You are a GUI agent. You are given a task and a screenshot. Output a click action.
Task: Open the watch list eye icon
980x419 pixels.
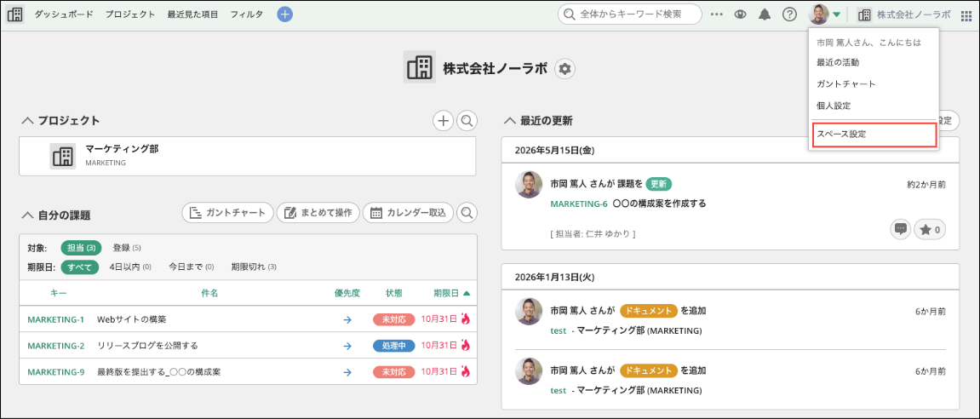[x=741, y=14]
